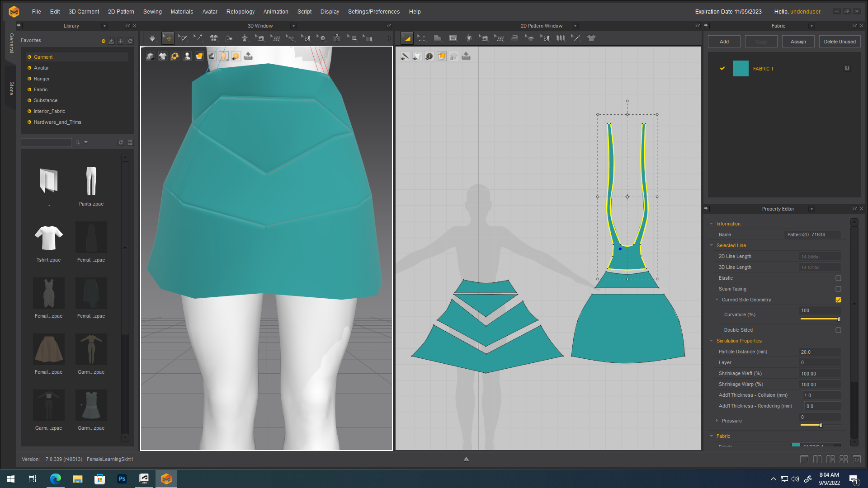Enable the Elastic checkbox
Screen dimensions: 868x488
click(x=838, y=278)
